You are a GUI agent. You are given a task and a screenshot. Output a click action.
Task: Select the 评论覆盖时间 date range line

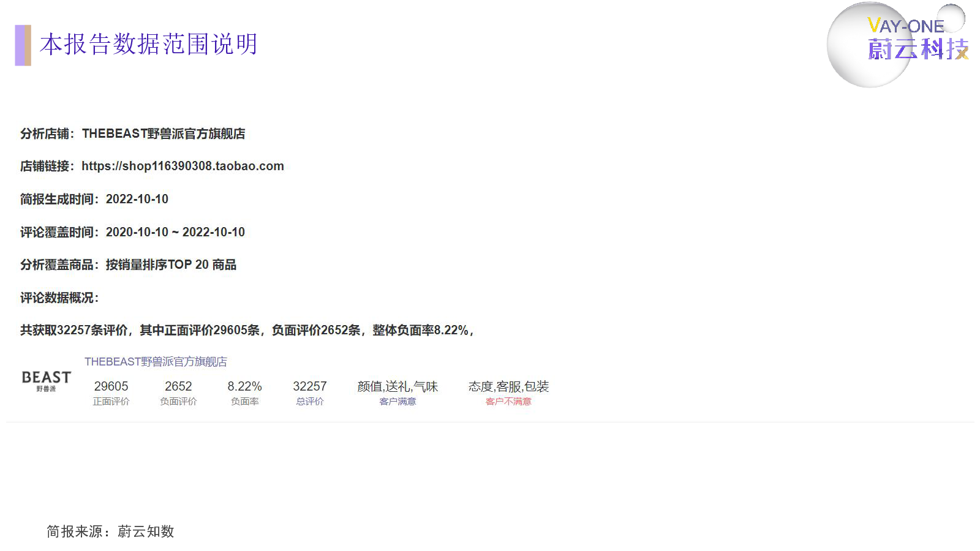click(x=132, y=232)
